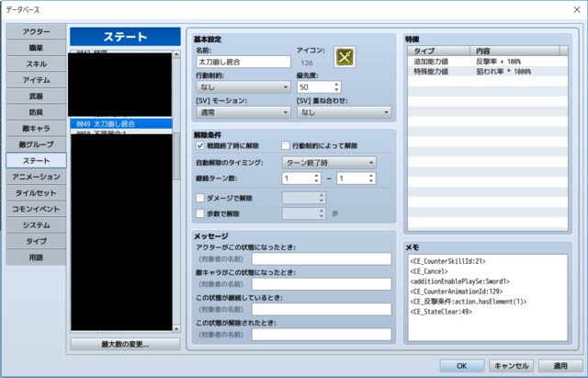Click the state list scrollbar thumb
The image size is (588, 378).
[176, 156]
